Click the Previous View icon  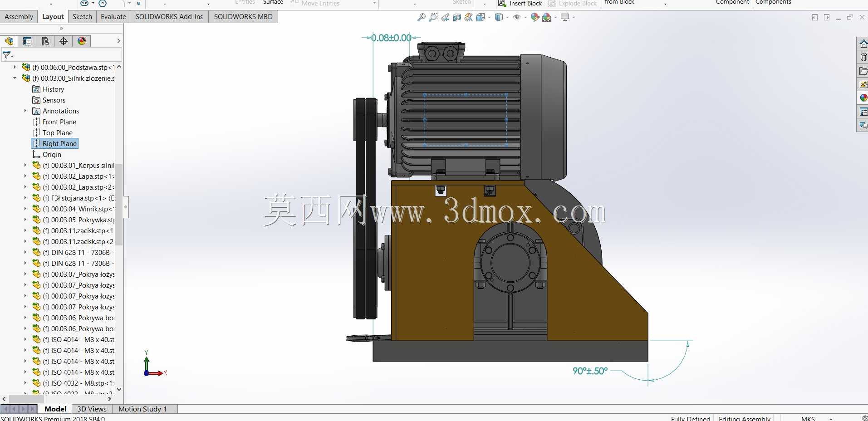pos(445,17)
